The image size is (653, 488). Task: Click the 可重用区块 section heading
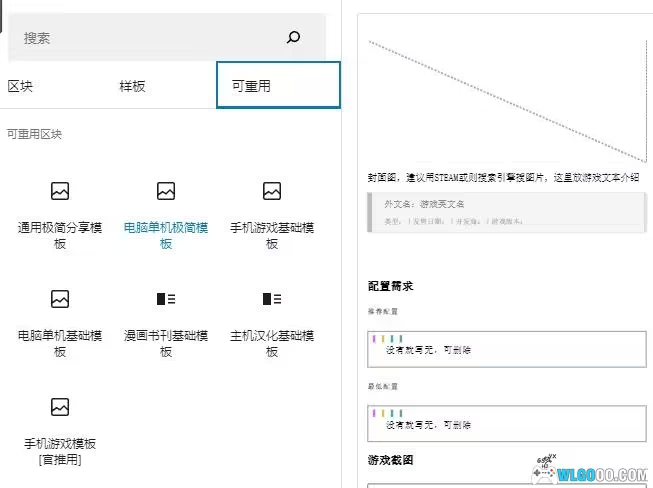tap(34, 134)
